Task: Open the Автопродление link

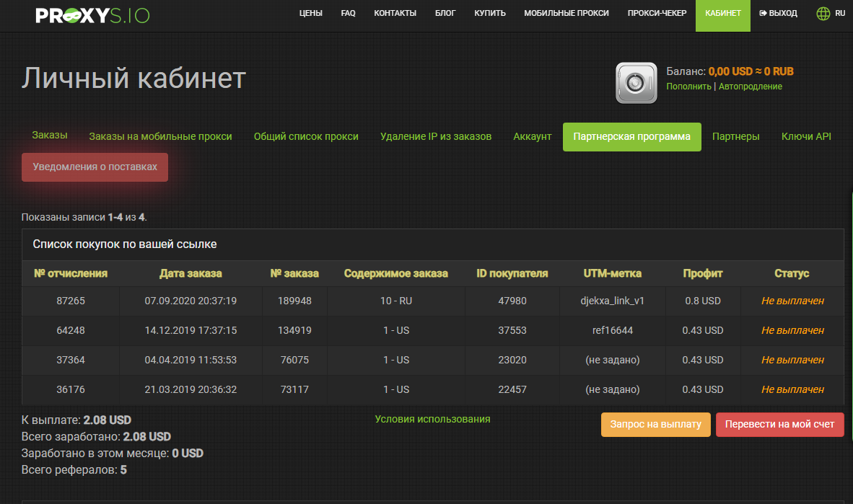Action: click(751, 87)
